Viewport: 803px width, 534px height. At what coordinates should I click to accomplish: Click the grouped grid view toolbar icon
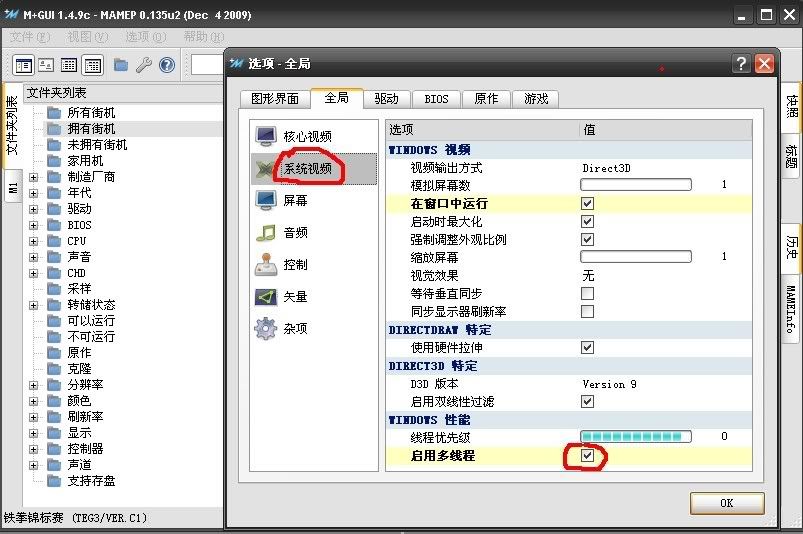[93, 65]
